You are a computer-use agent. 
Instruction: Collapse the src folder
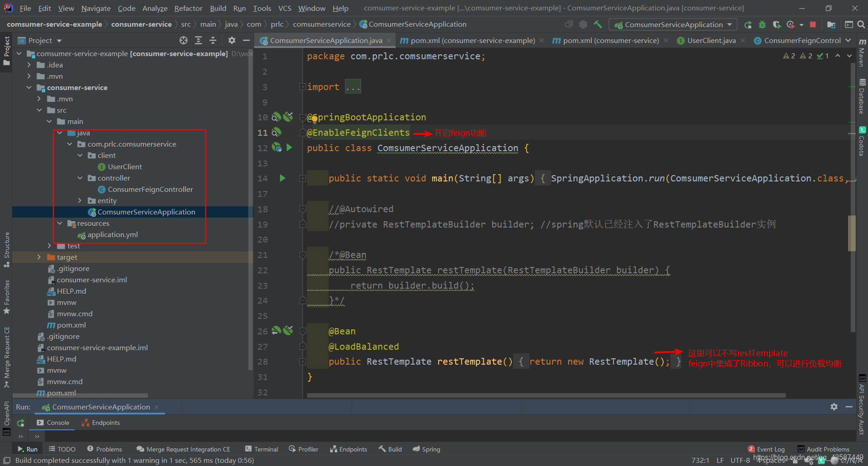[x=39, y=110]
